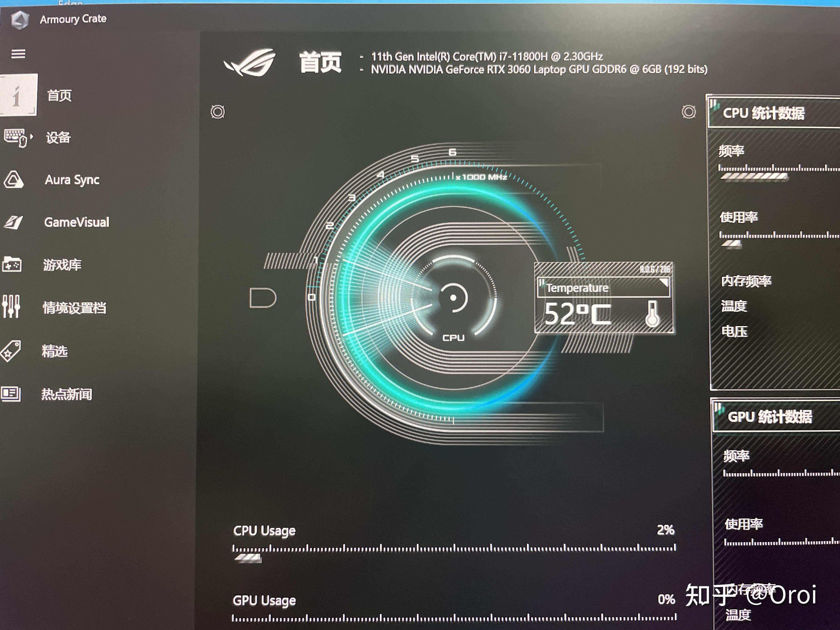Open scenario profiles sliders icon
Image resolution: width=840 pixels, height=630 pixels.
(11, 307)
